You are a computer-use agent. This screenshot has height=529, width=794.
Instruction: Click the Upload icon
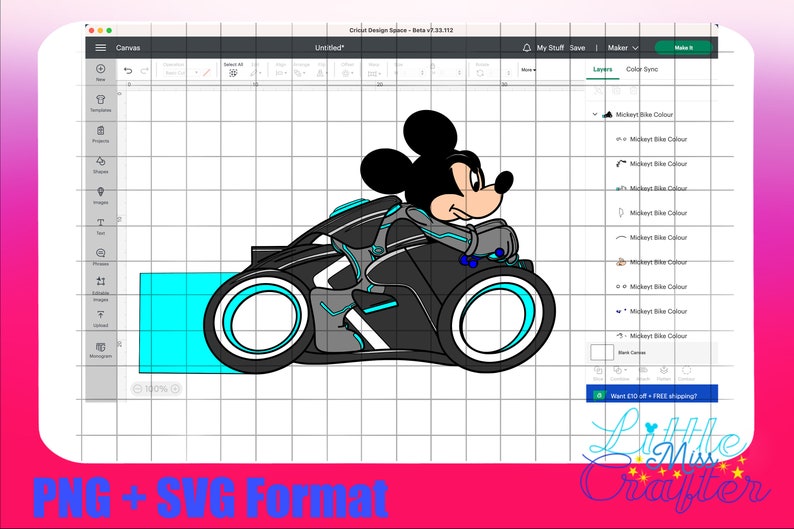101,315
